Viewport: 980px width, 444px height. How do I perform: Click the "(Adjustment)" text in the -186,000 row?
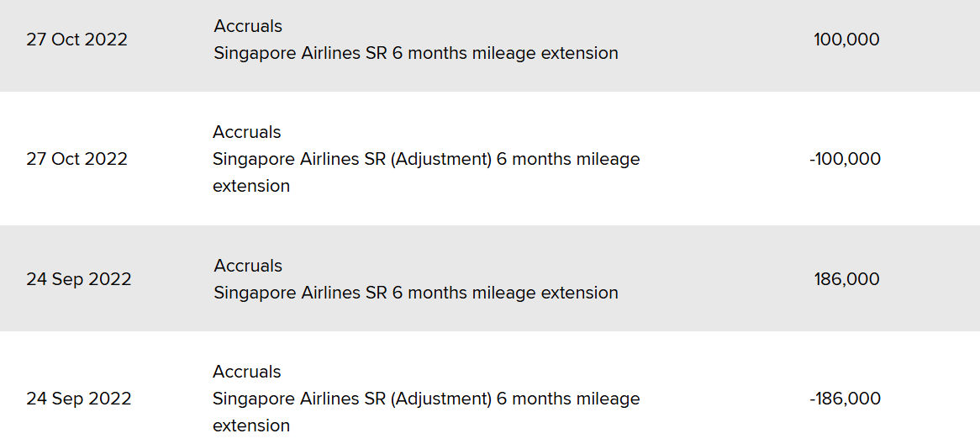(441, 399)
